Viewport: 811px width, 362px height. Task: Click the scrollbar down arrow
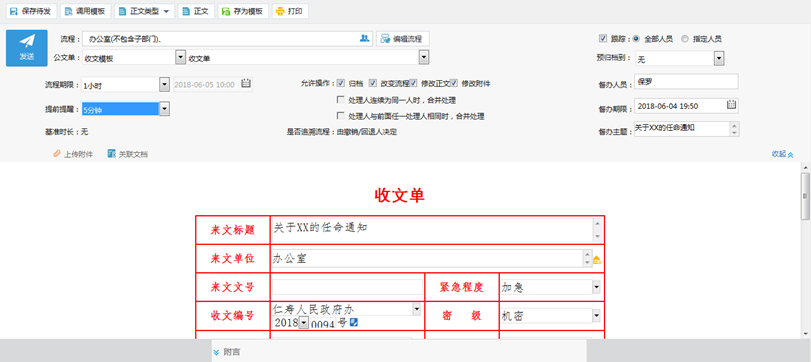click(805, 333)
